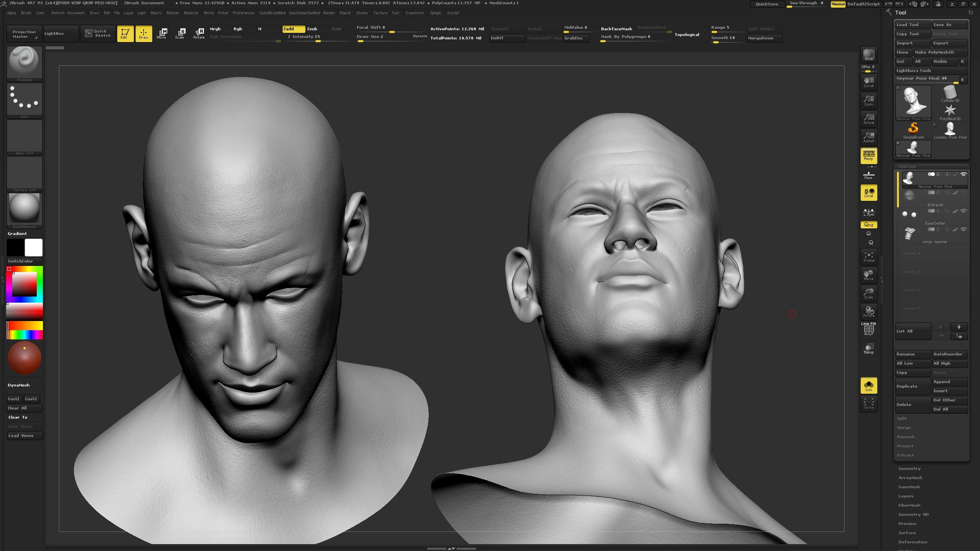Image resolution: width=980 pixels, height=551 pixels.
Task: Open the Transform menu
Action: pos(415,13)
